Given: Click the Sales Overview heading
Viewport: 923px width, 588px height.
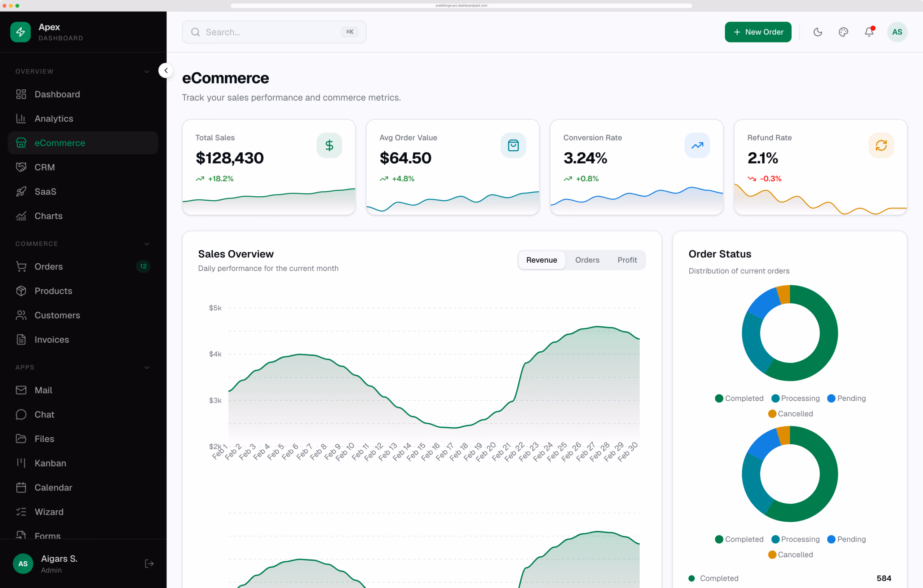Looking at the screenshot, I should [x=236, y=254].
